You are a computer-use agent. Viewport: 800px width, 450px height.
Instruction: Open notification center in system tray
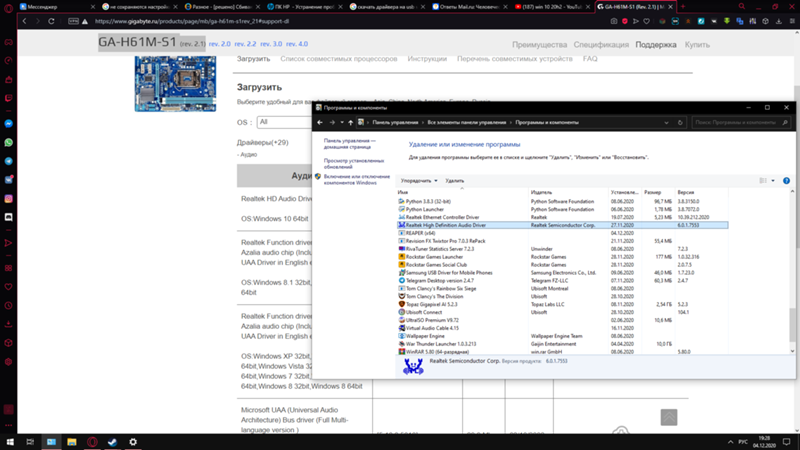tap(787, 442)
